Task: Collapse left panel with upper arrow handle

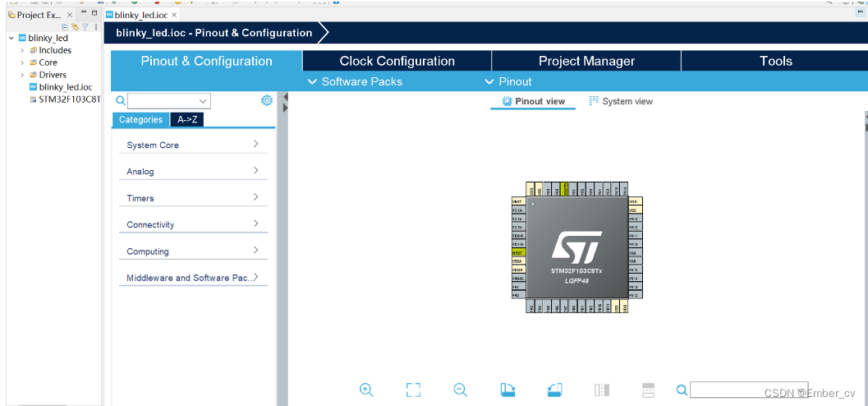Action: click(x=286, y=97)
